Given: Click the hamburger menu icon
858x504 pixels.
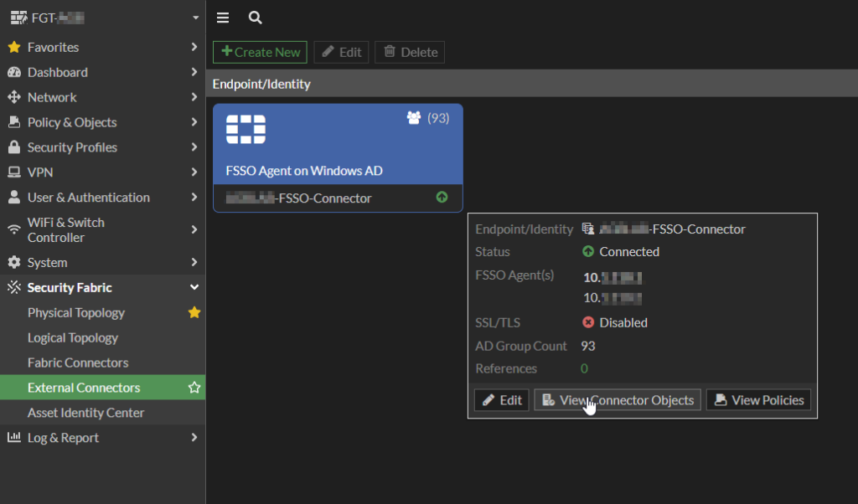Looking at the screenshot, I should pos(223,17).
